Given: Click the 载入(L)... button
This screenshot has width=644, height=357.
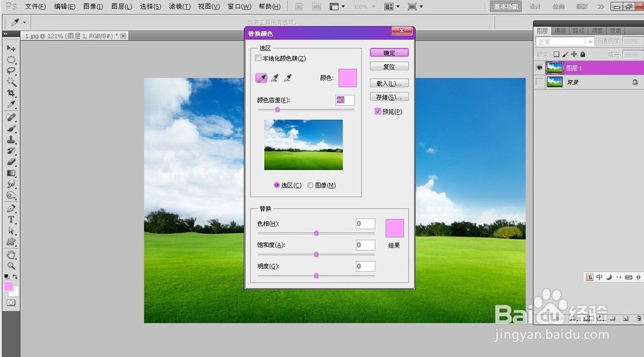Looking at the screenshot, I should pos(390,83).
